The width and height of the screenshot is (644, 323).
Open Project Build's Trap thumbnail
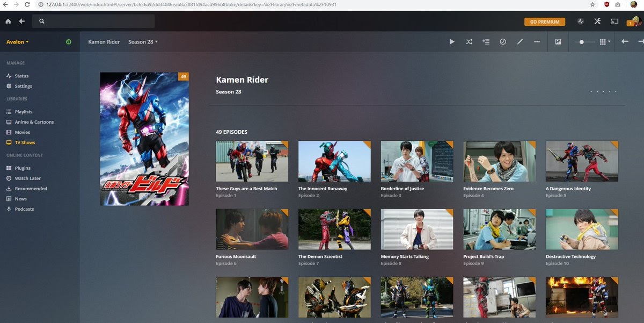pos(500,229)
